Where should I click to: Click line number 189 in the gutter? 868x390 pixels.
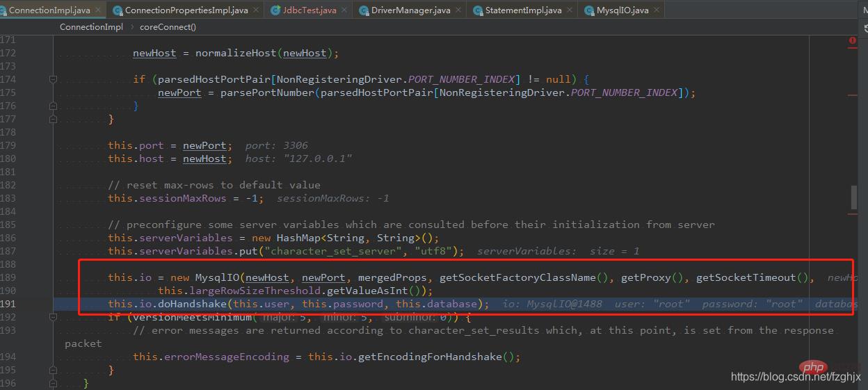[x=8, y=277]
